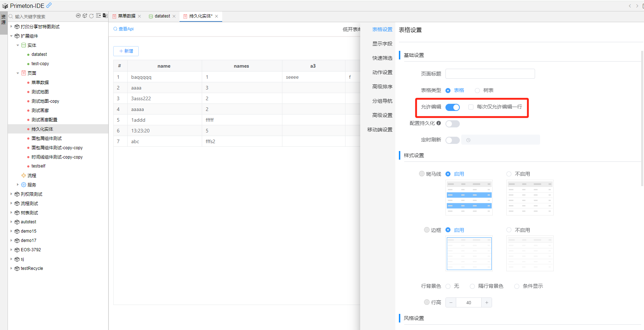
Task: Collapse the 扩展组件 project node
Action: pyautogui.click(x=11, y=36)
